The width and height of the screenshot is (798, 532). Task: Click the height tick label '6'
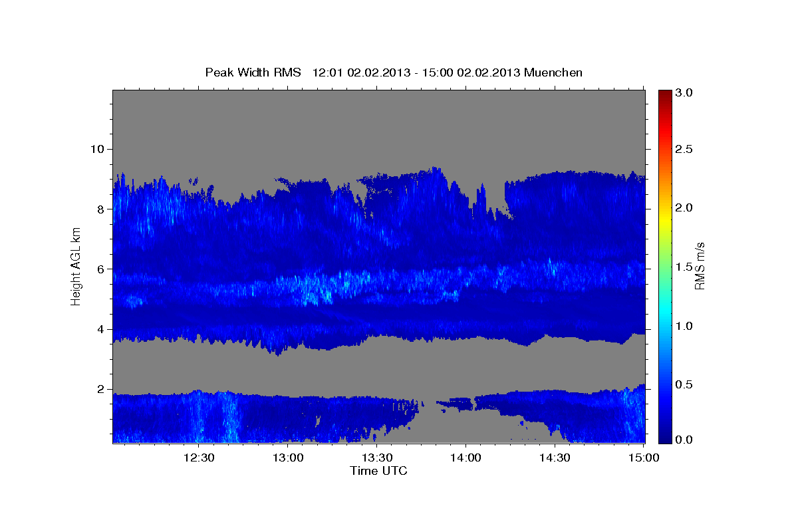point(101,269)
